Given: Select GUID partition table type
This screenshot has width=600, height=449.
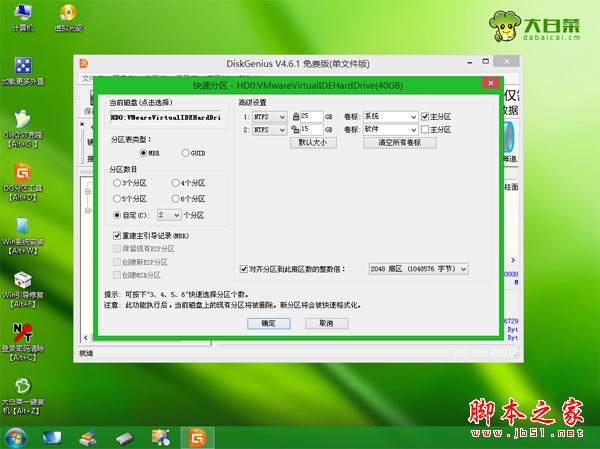Looking at the screenshot, I should click(x=186, y=153).
